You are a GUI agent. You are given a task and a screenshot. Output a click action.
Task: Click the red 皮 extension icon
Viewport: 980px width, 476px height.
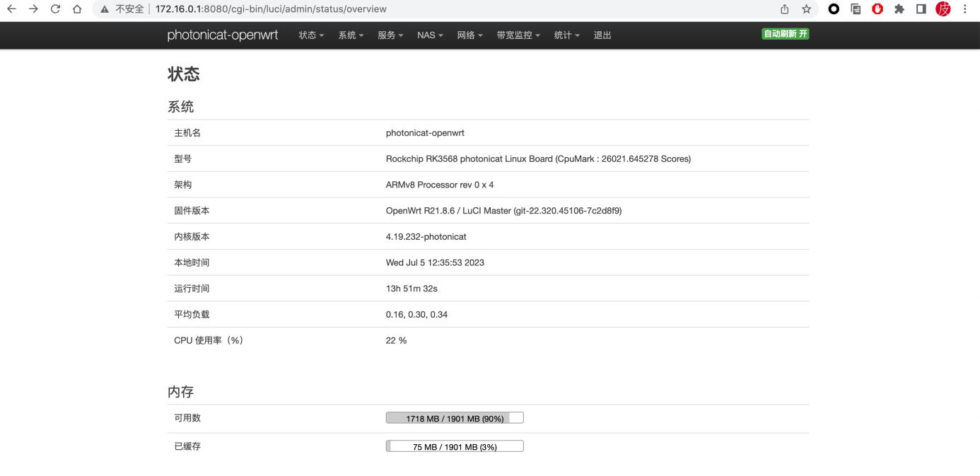point(943,9)
